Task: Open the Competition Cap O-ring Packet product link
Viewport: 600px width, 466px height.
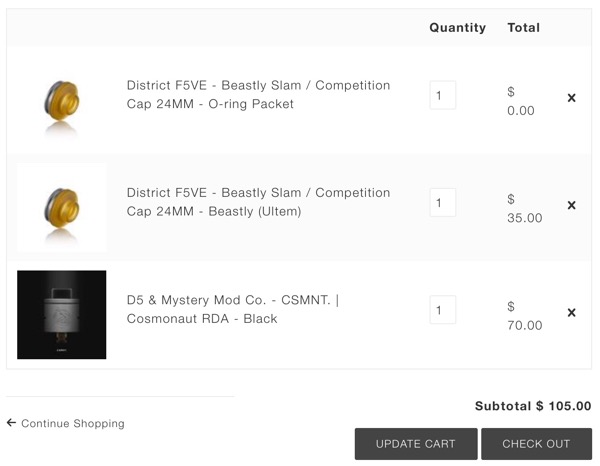Action: [258, 94]
